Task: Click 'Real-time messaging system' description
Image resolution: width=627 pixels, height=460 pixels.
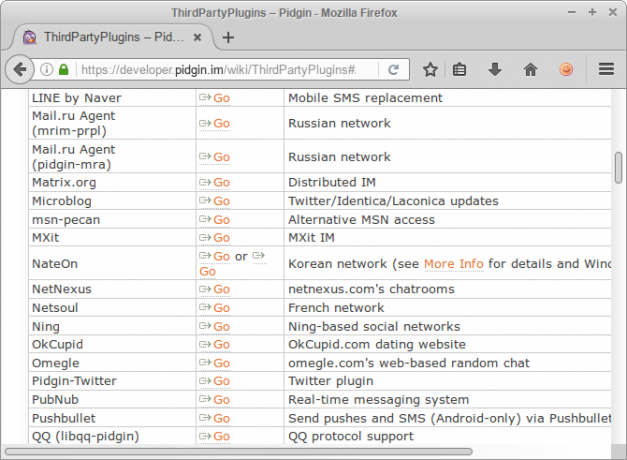Action: (x=379, y=400)
